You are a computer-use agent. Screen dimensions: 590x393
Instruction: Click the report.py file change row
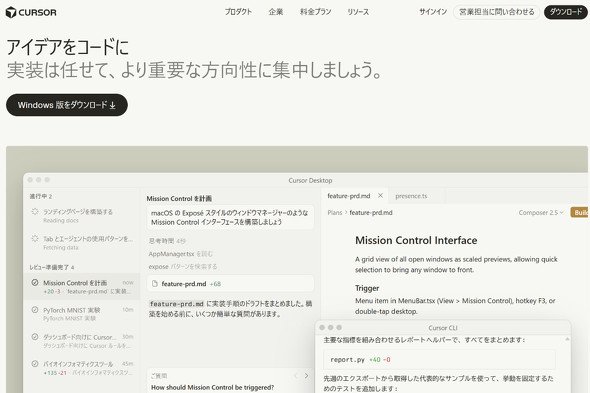[x=439, y=359]
